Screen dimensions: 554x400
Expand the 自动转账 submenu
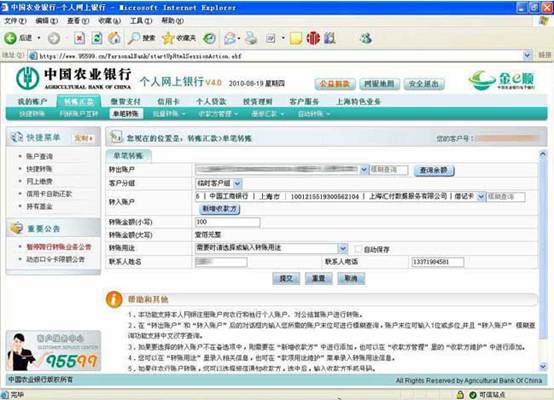click(x=314, y=114)
